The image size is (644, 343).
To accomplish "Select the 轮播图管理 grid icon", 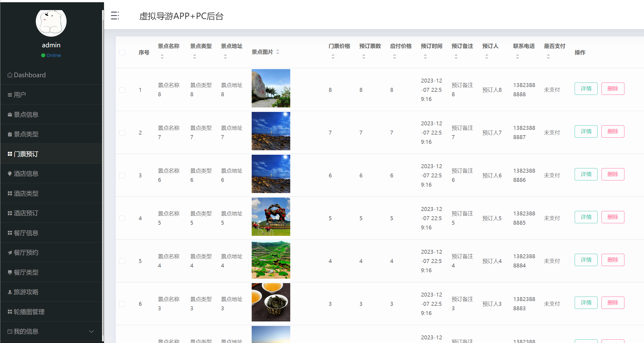I will tap(10, 311).
